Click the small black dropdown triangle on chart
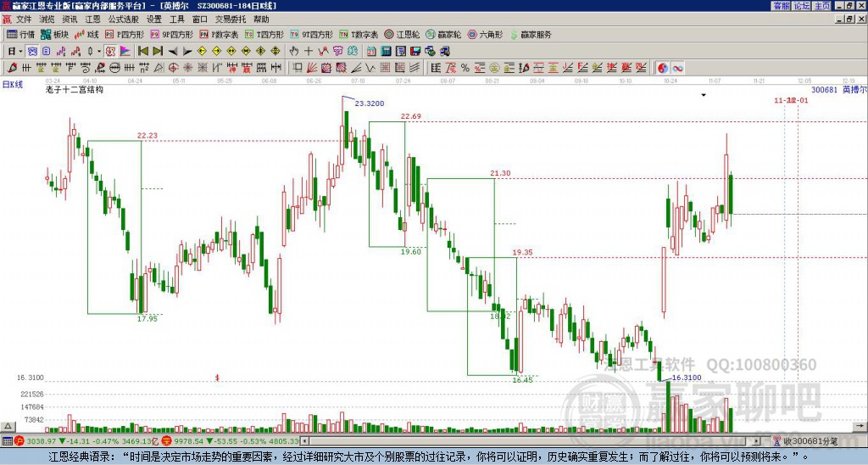868x465 pixels. point(704,95)
